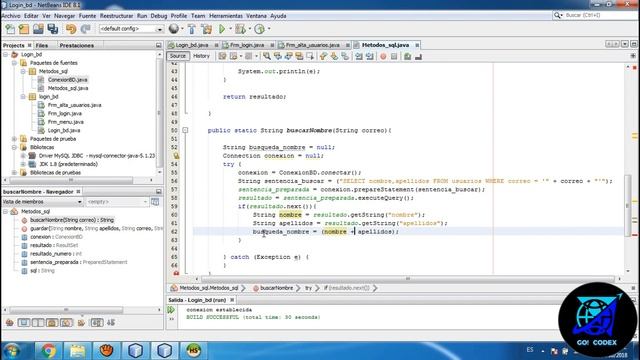This screenshot has height=360, width=640.
Task: Open the HS application in taskbar
Action: pos(193,351)
